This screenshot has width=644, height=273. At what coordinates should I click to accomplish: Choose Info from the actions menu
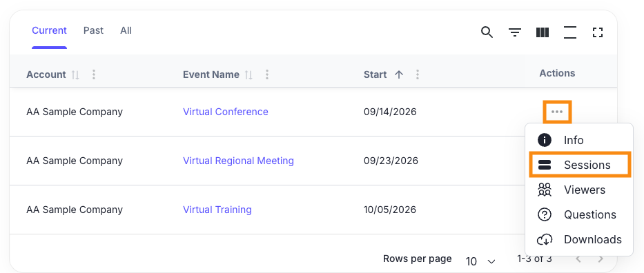point(579,140)
